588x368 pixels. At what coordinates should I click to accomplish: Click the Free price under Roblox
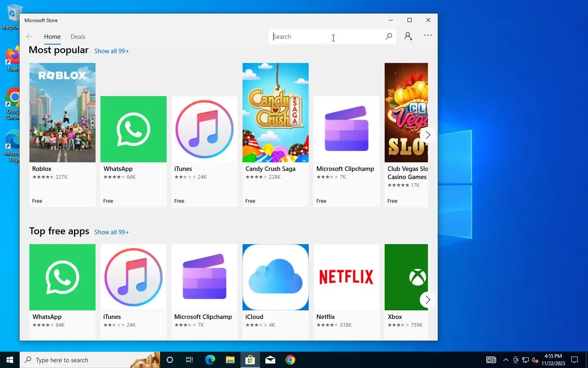[x=37, y=201]
